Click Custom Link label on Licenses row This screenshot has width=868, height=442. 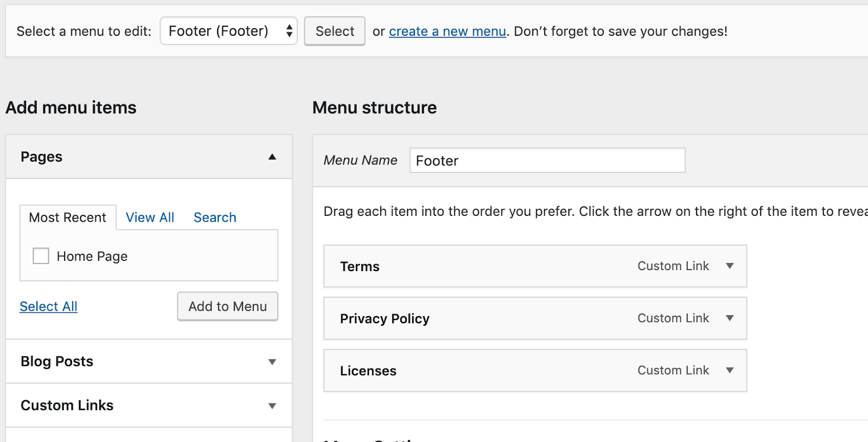point(673,370)
